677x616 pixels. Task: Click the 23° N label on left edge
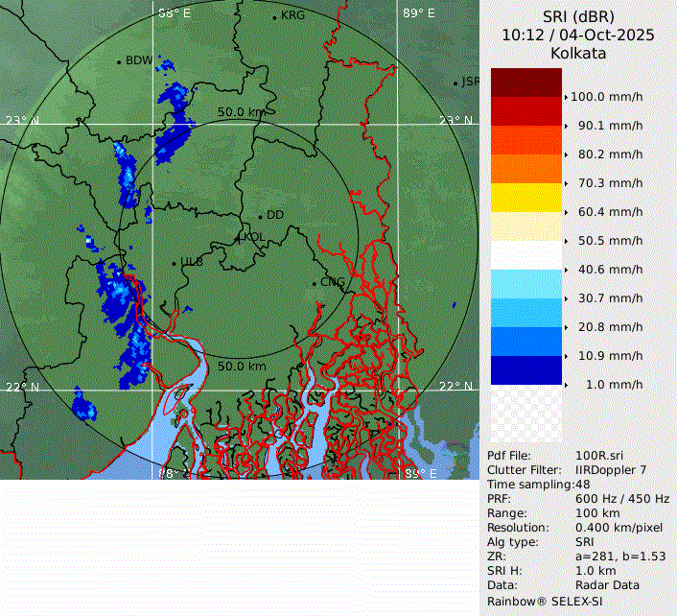point(23,121)
